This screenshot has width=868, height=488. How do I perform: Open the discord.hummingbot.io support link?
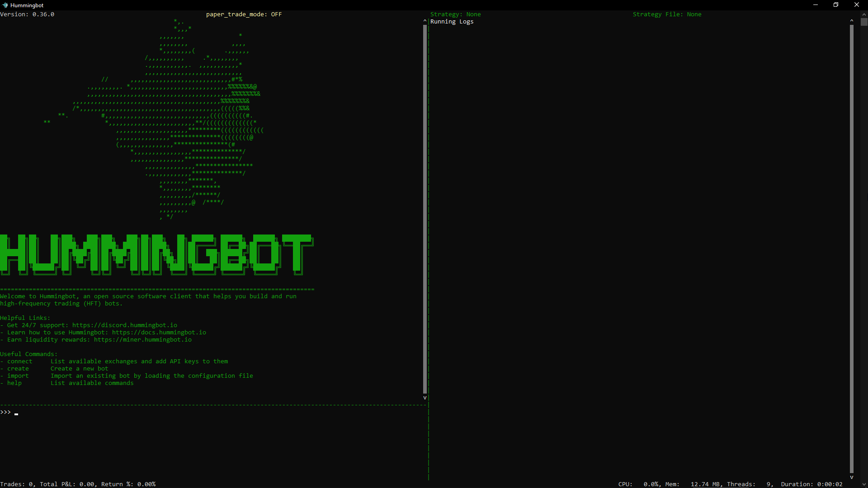[124, 325]
